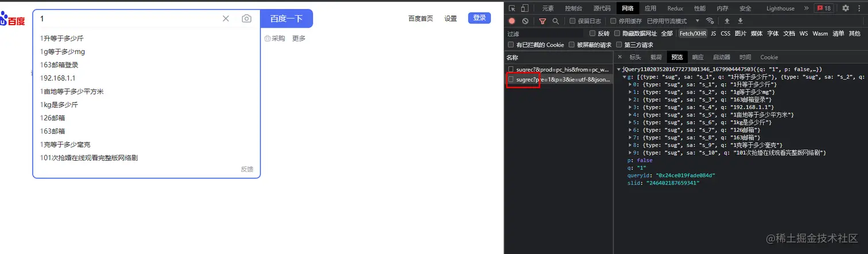The width and height of the screenshot is (868, 254).
Task: Expand item 5 with 1kg是多少斤
Action: click(631, 122)
